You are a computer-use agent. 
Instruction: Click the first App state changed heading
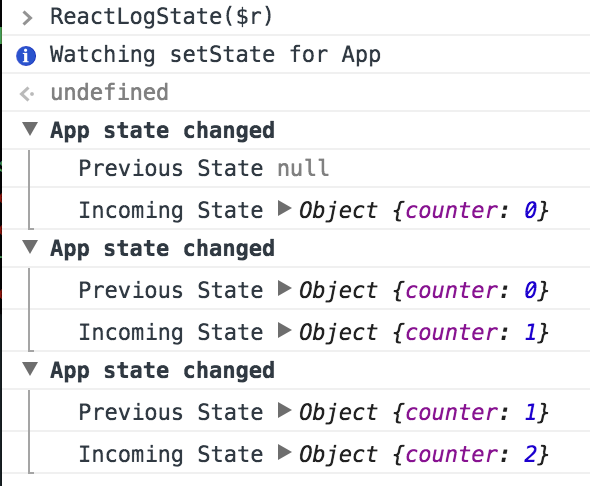pos(163,131)
